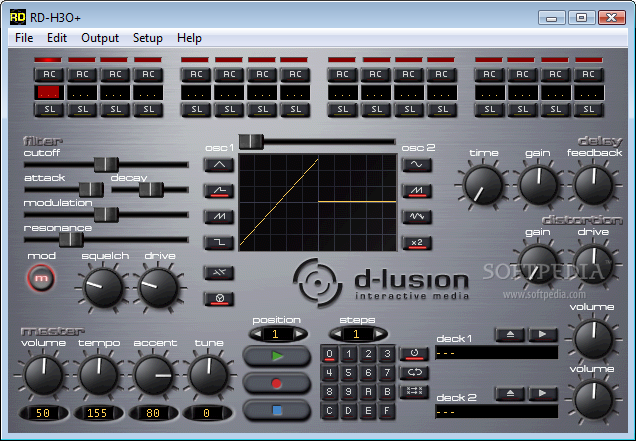This screenshot has height=441, width=636.
Task: Increase steps using the right arrow
Action: click(380, 334)
